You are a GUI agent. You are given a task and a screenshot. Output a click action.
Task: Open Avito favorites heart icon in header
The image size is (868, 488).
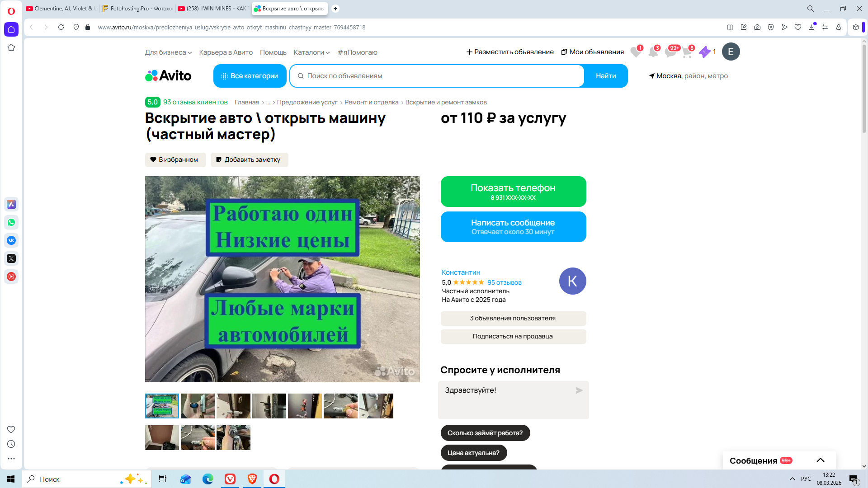(636, 52)
